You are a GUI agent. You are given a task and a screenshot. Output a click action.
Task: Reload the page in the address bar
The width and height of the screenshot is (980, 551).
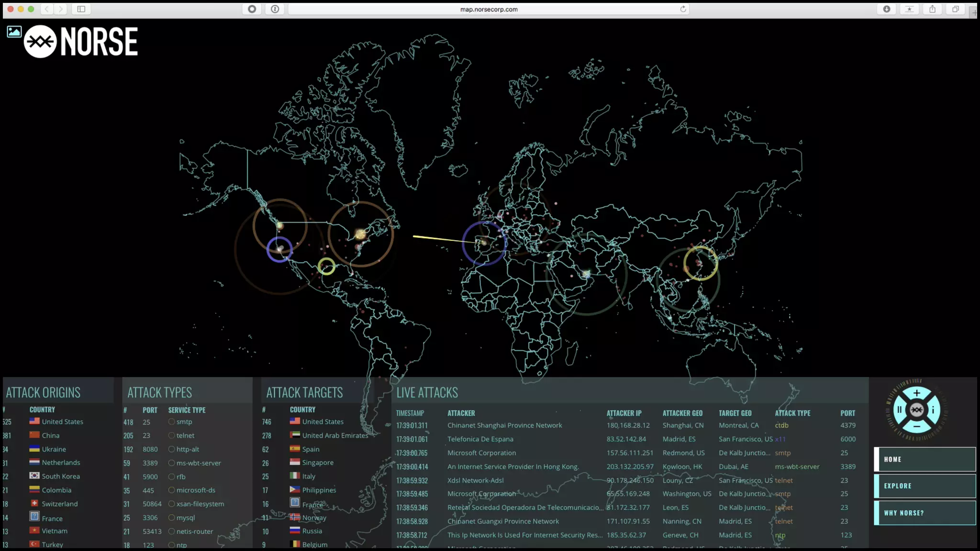pos(683,9)
